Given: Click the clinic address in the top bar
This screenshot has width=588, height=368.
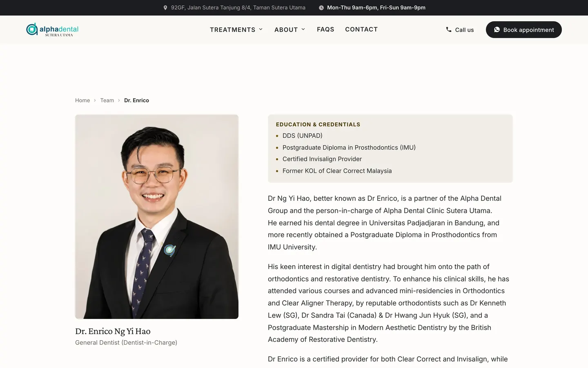Looking at the screenshot, I should point(238,8).
